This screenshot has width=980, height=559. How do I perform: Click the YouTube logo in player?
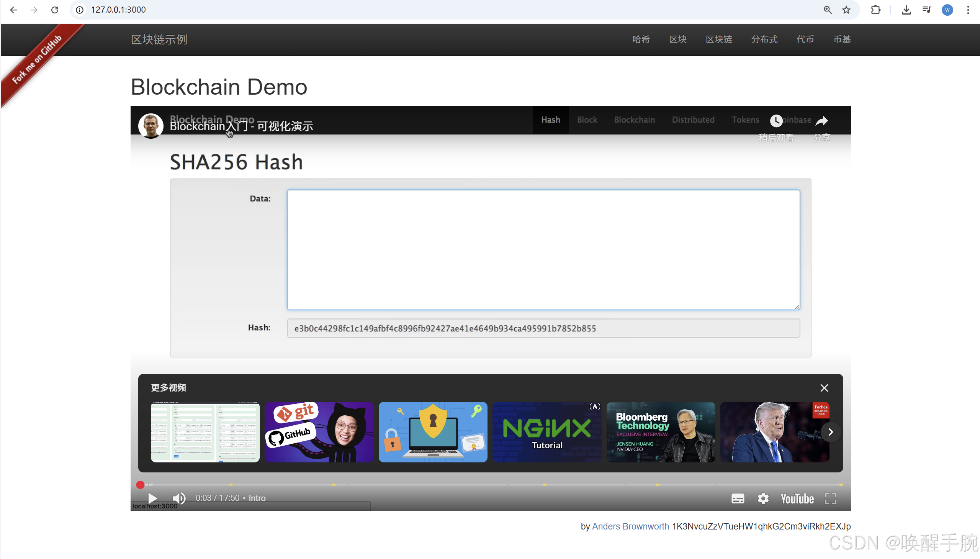point(797,499)
